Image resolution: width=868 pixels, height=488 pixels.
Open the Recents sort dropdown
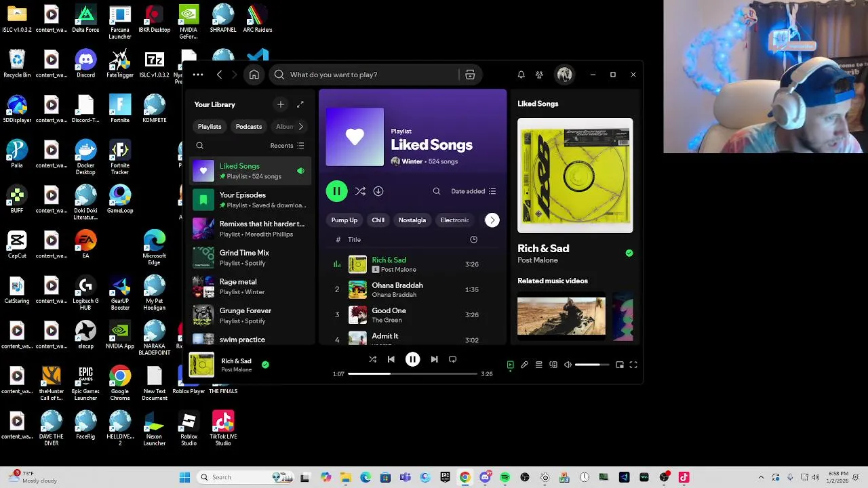pos(288,146)
